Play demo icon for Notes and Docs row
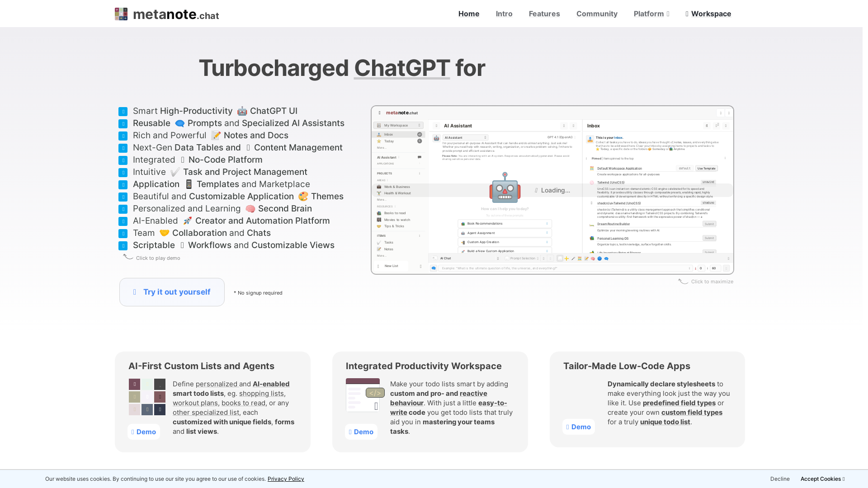Screen dimensions: 868x488 (x=123, y=136)
